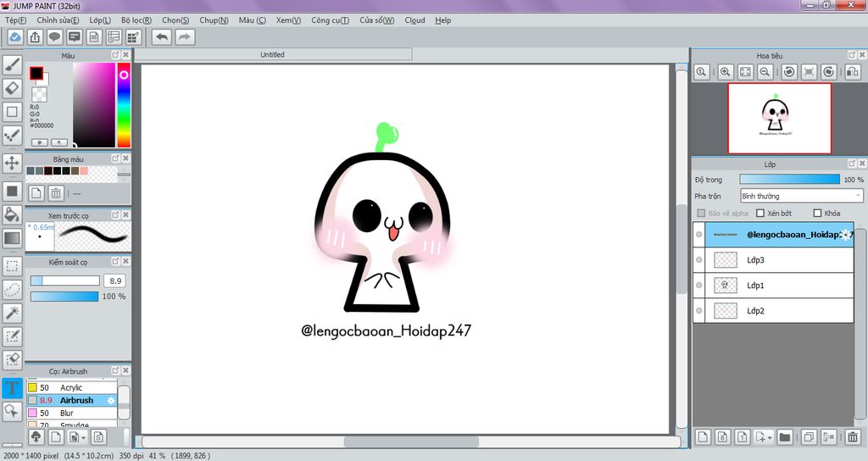Select the Move tool

point(12,164)
